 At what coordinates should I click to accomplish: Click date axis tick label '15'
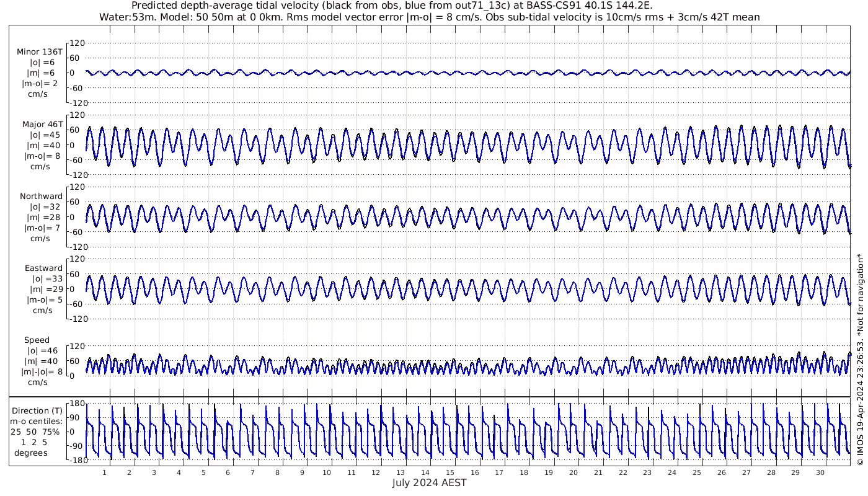coord(450,472)
